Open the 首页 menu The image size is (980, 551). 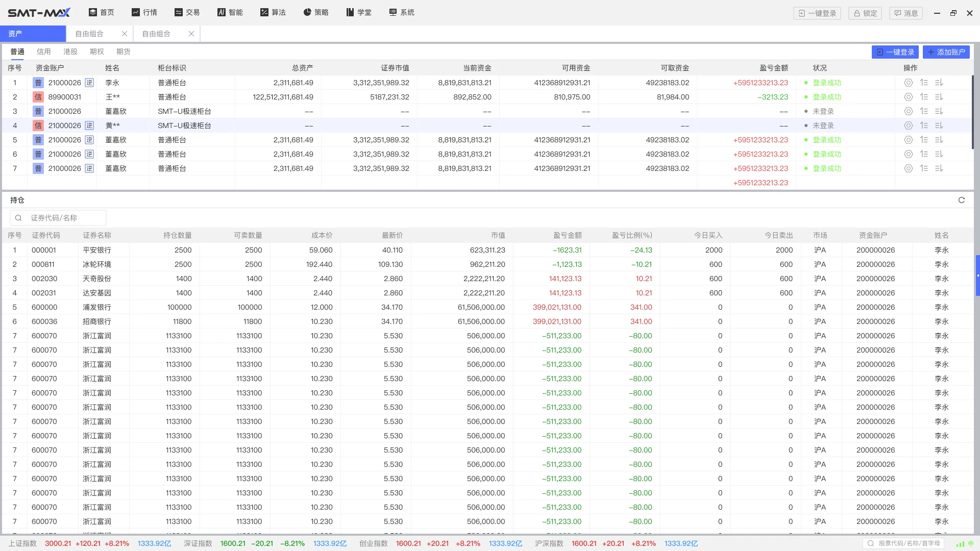102,12
